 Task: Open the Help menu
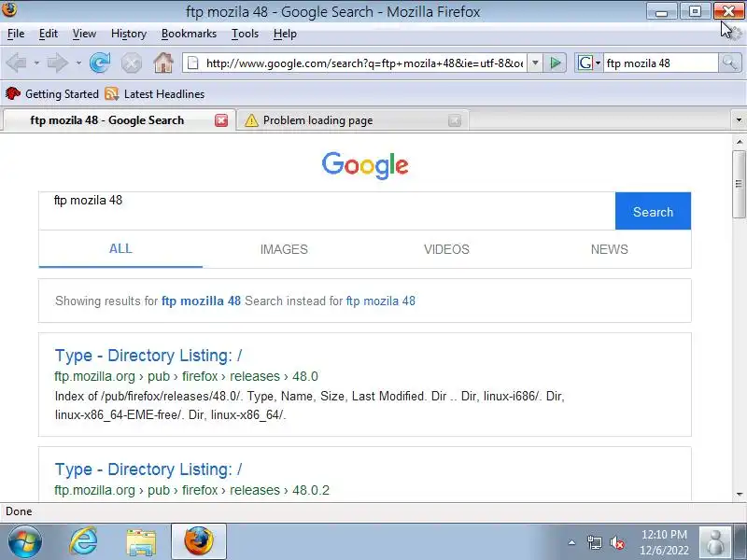point(285,34)
